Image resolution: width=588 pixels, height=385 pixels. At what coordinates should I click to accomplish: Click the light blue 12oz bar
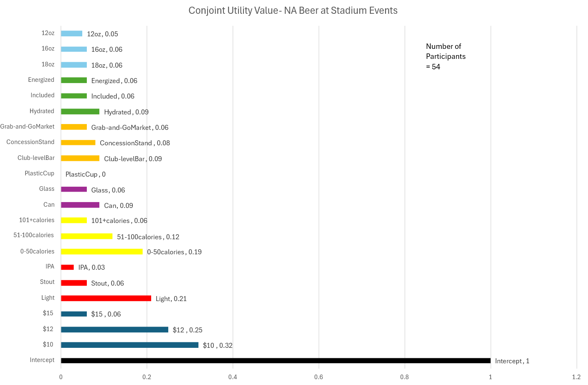(71, 33)
